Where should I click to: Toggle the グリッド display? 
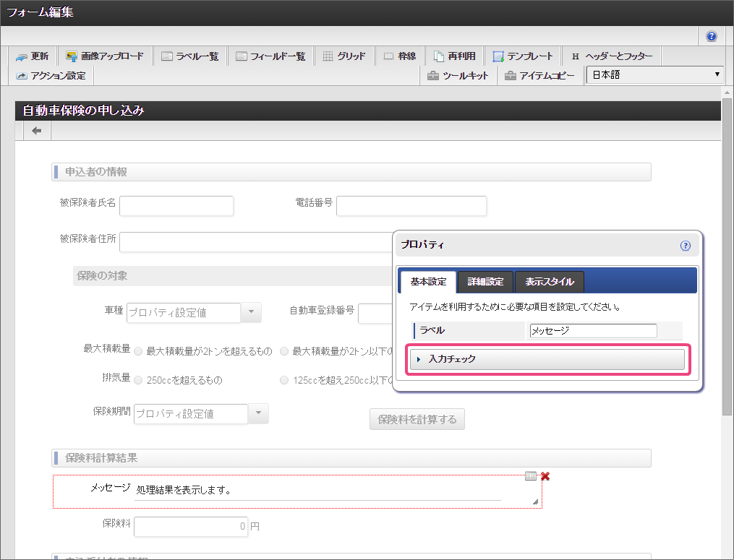(343, 56)
